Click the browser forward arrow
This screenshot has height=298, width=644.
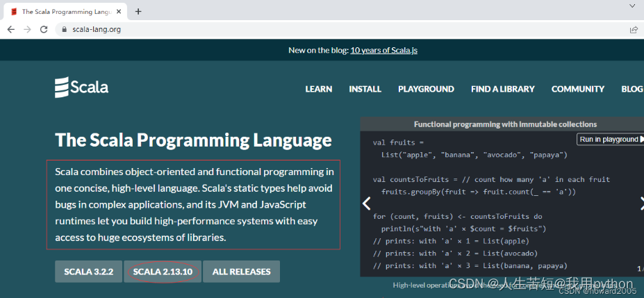27,29
